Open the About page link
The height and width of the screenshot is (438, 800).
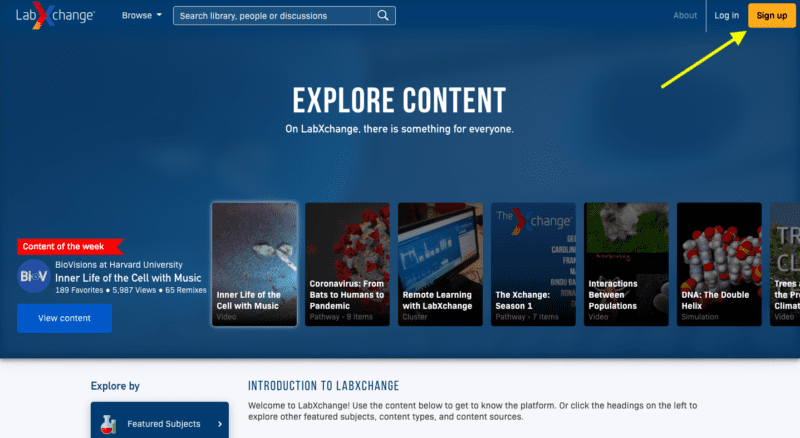click(685, 15)
